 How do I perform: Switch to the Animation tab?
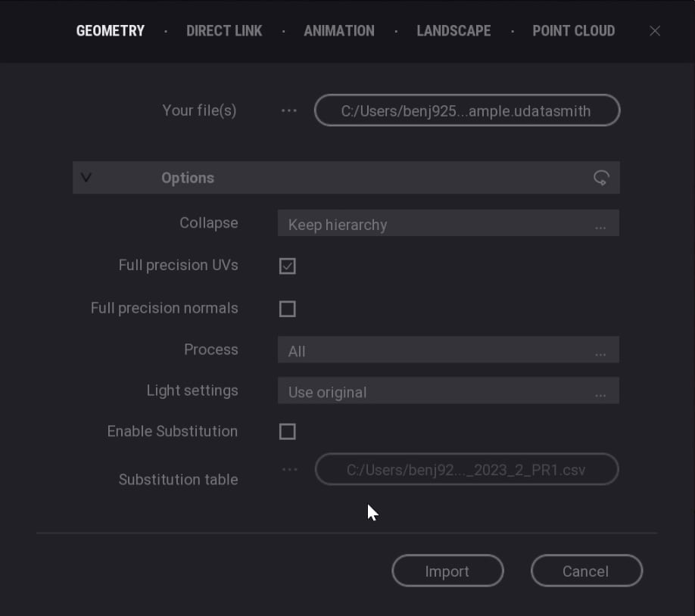[339, 31]
